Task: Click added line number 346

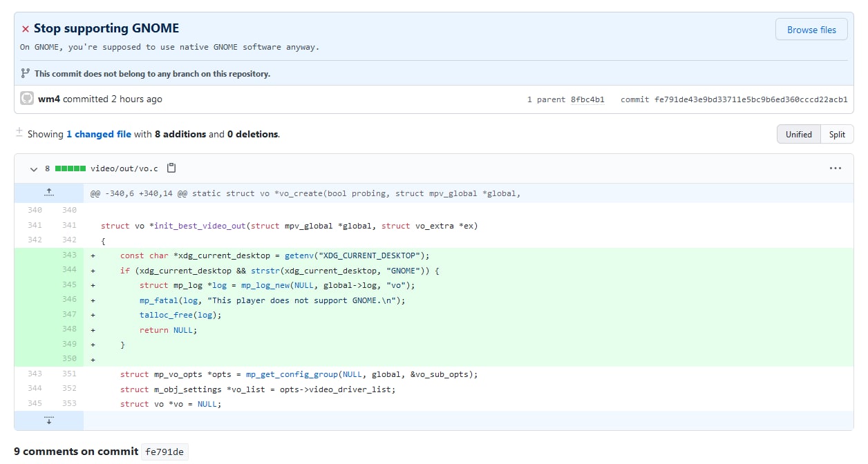Action: click(69, 300)
